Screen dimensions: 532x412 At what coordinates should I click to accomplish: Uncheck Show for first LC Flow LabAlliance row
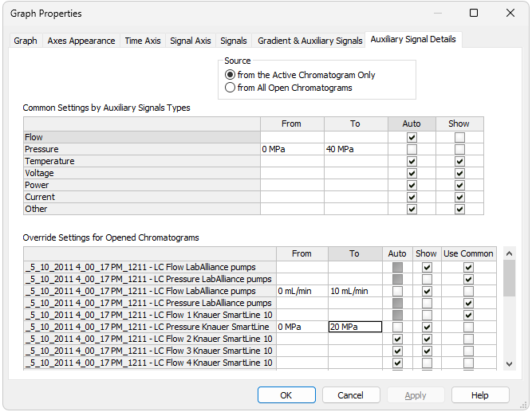tap(427, 268)
